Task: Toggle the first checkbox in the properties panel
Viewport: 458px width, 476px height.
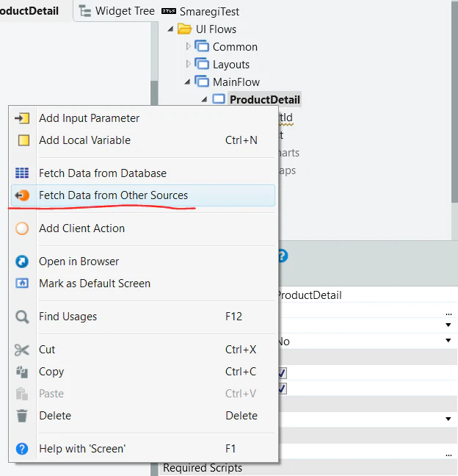Action: click(283, 372)
